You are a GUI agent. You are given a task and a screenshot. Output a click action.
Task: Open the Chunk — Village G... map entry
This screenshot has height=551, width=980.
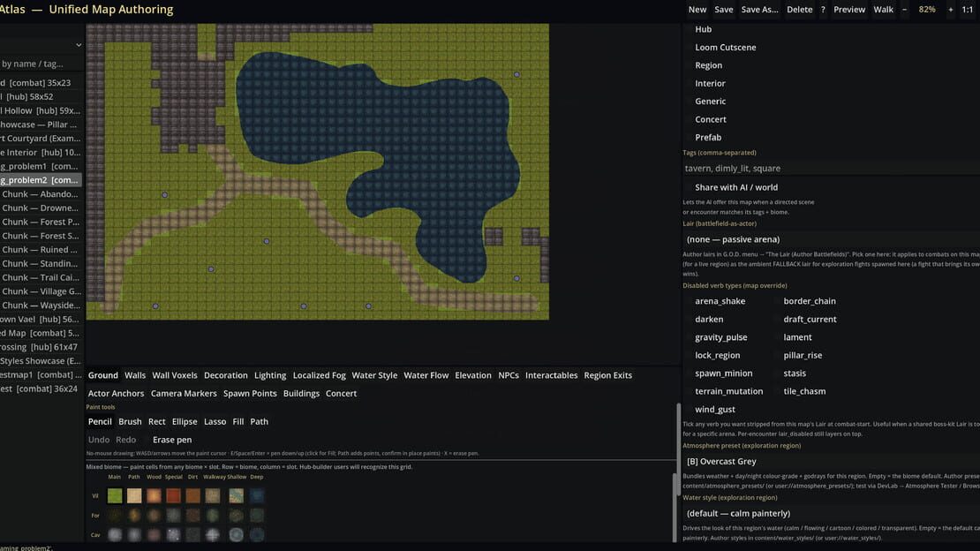pyautogui.click(x=41, y=291)
